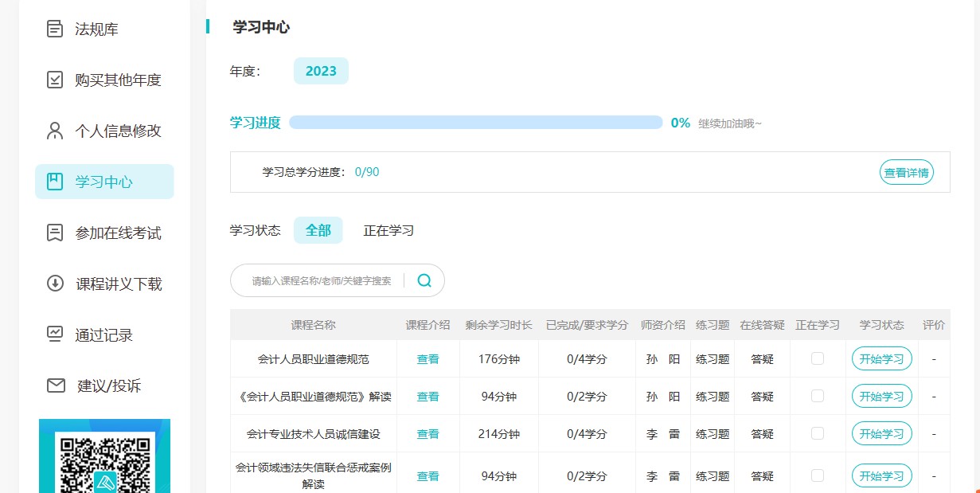The width and height of the screenshot is (980, 493).
Task: Click the 个人信息修改 person icon
Action: click(55, 131)
